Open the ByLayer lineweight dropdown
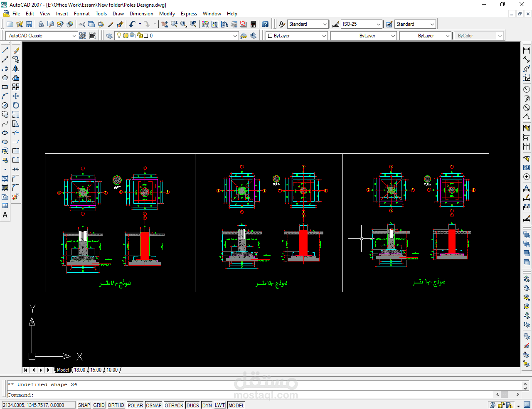Screen dimensions: 532x409 pos(425,36)
